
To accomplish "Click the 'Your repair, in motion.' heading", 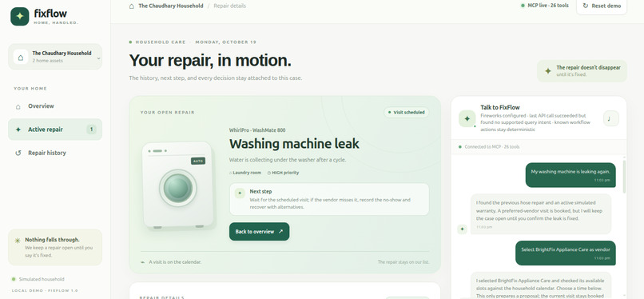I will click(210, 61).
